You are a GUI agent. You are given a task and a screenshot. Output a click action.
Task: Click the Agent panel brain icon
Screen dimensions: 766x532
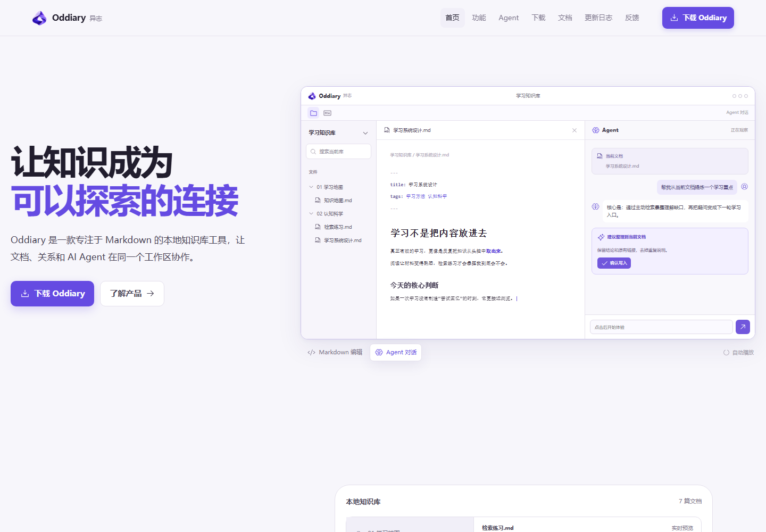click(596, 130)
